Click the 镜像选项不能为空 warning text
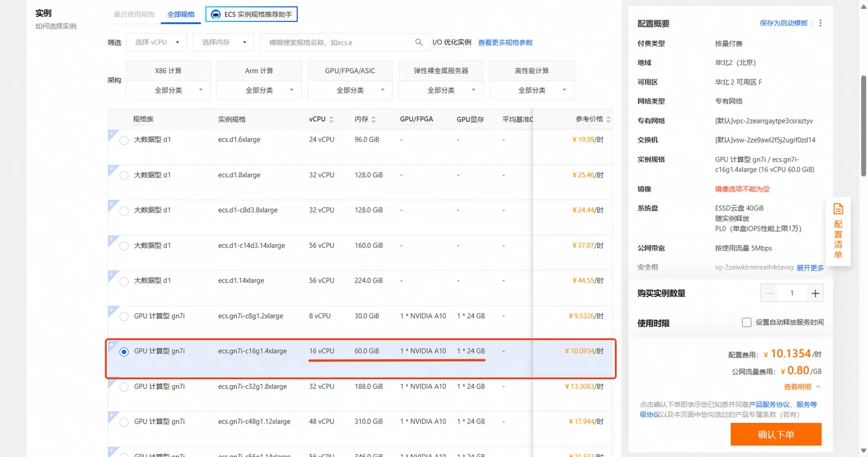The height and width of the screenshot is (457, 868). click(x=742, y=189)
